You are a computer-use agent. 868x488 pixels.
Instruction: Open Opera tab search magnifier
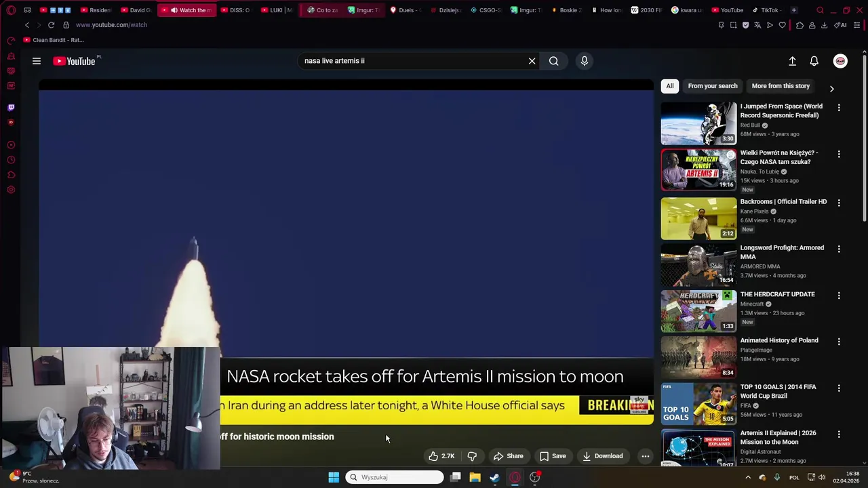point(820,10)
